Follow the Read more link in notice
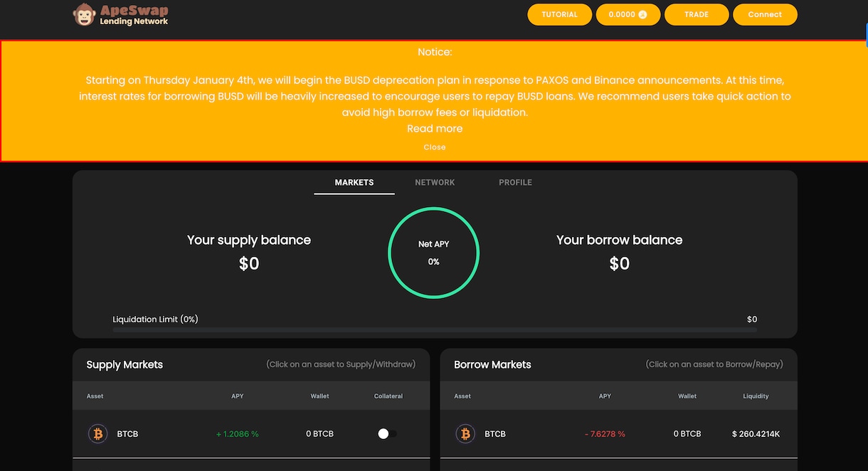 tap(435, 129)
